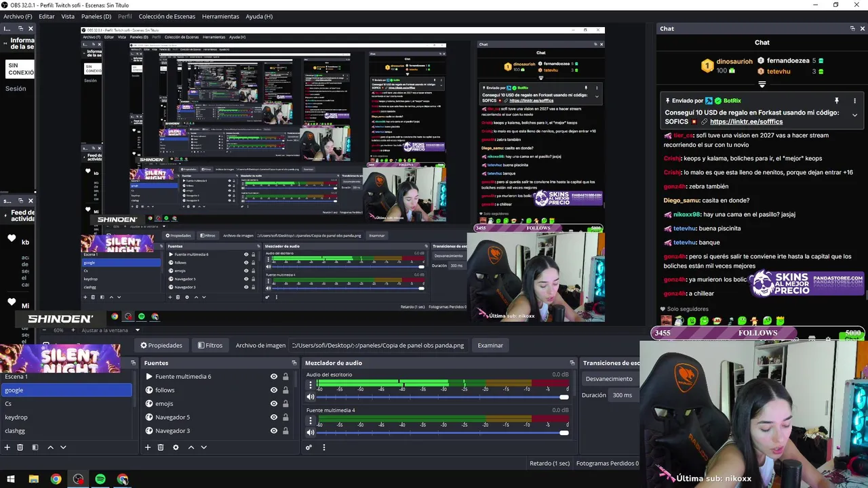Screen dimensions: 868x488
Task: Open Colección de Escenas menu
Action: [x=167, y=16]
